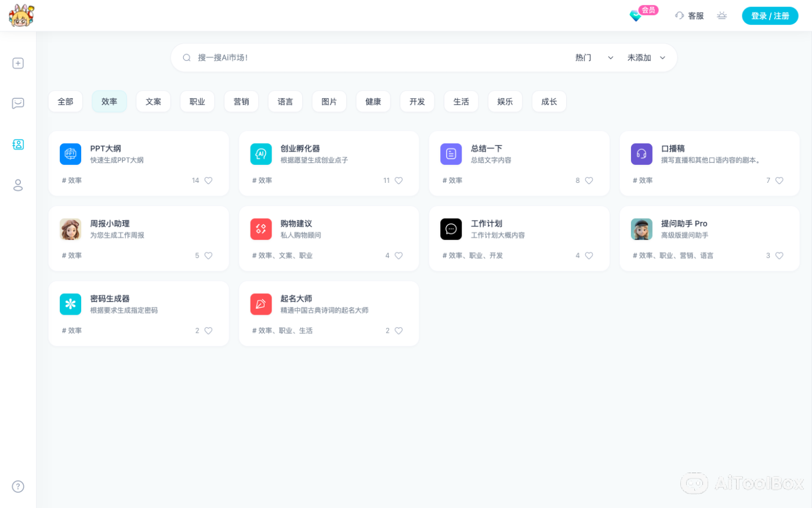Click the 登录 / 注册 button
Screen dimensions: 812x508
770,16
